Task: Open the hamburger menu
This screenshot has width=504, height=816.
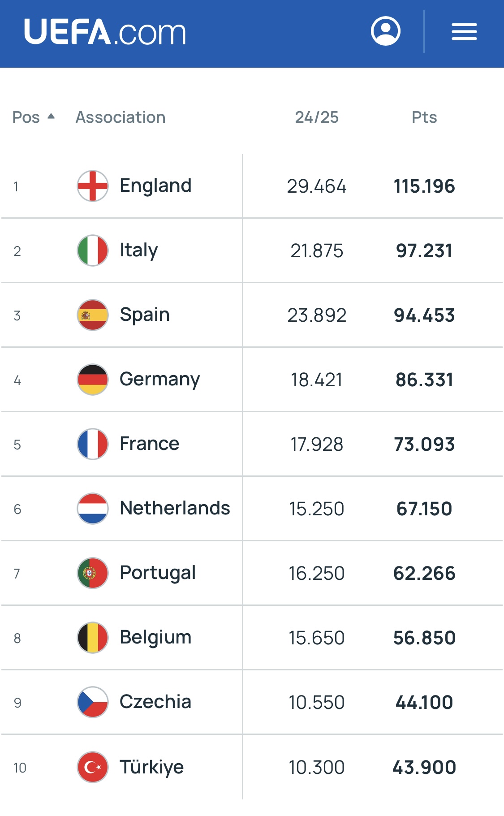Action: click(x=464, y=32)
